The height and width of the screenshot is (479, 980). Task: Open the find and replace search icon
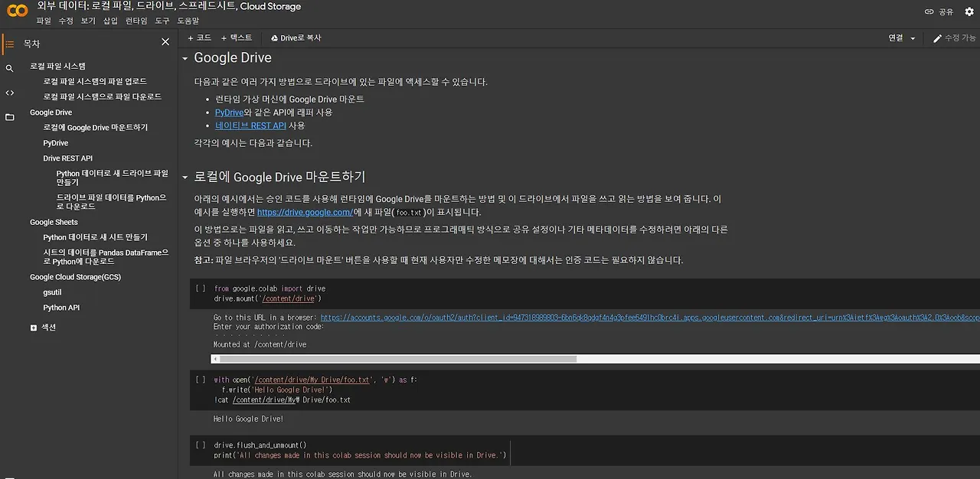9,67
